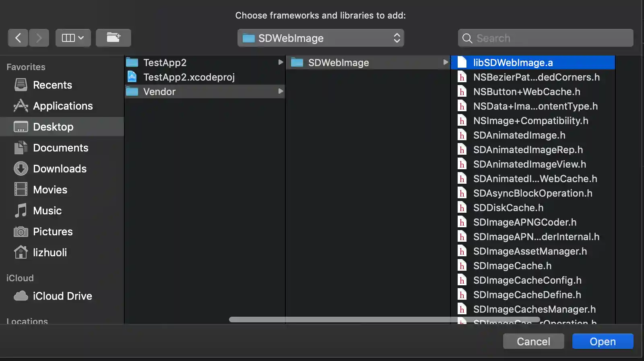Screen dimensions: 644x361
Task: Select Pictures in the sidebar
Action: tap(53, 232)
